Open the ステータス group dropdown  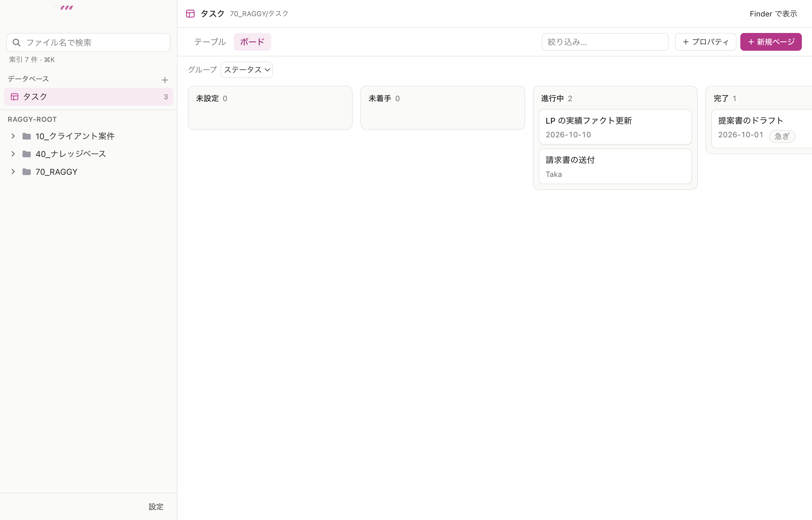[x=246, y=69]
